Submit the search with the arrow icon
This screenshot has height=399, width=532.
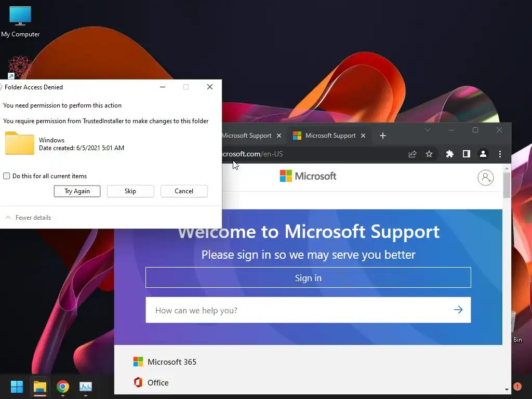458,310
